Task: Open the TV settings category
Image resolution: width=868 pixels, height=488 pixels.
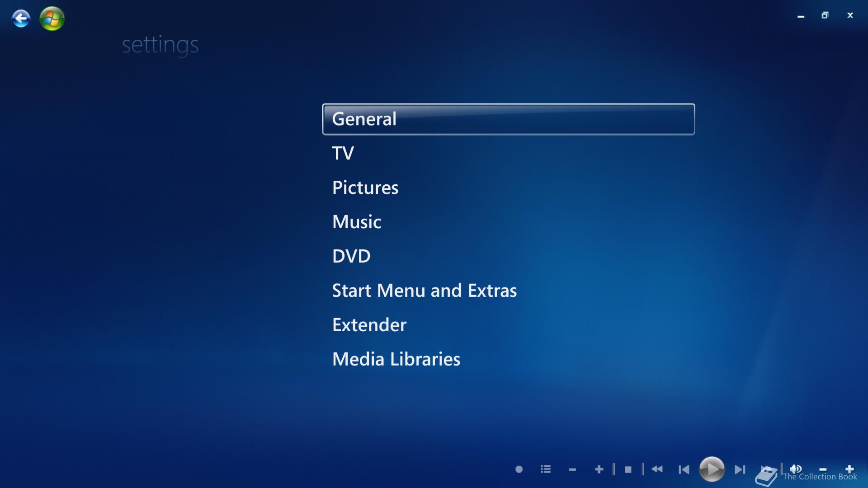Action: pos(343,153)
